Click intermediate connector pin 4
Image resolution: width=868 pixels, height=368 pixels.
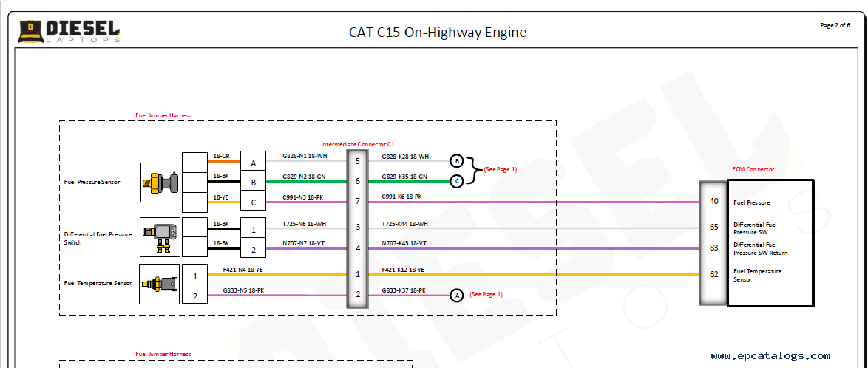pos(358,248)
